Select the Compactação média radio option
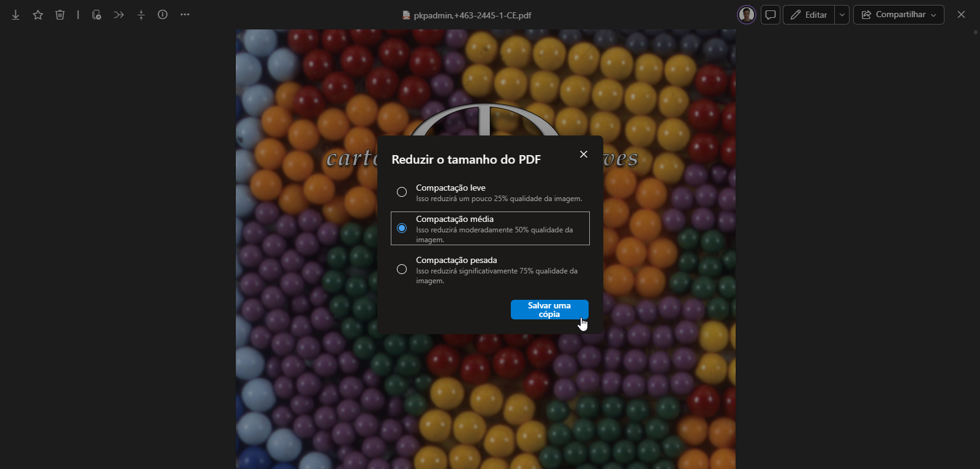The width and height of the screenshot is (980, 469). click(402, 228)
